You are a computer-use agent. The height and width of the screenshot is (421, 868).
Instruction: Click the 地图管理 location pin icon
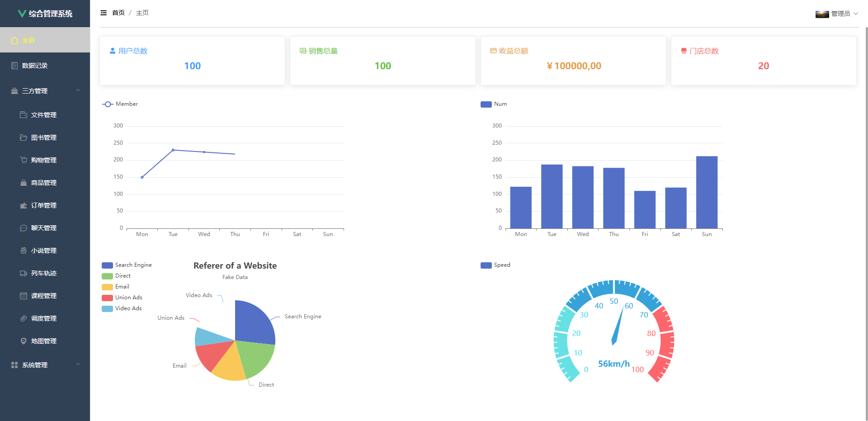[24, 341]
